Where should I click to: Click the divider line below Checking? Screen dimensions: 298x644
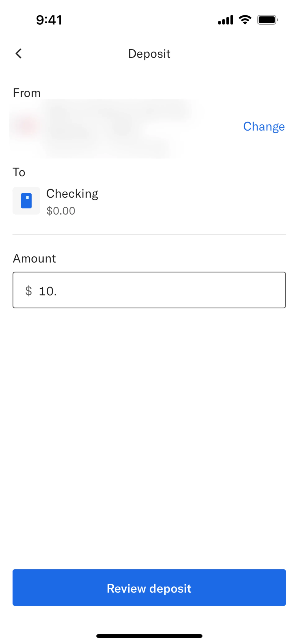pyautogui.click(x=149, y=235)
